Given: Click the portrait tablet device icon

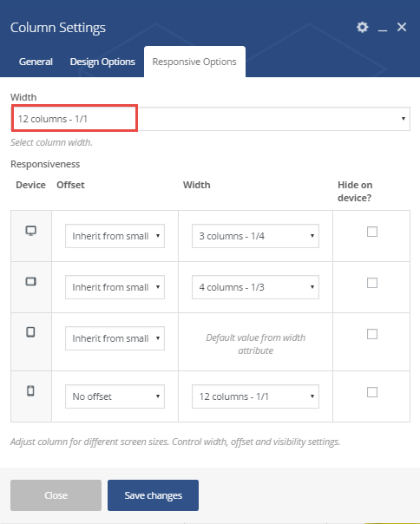Looking at the screenshot, I should [30, 332].
